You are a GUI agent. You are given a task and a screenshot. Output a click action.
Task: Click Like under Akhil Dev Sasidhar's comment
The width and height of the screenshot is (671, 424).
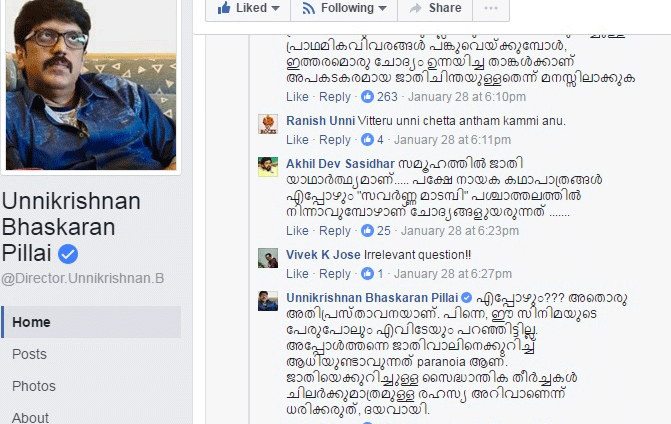coord(297,231)
